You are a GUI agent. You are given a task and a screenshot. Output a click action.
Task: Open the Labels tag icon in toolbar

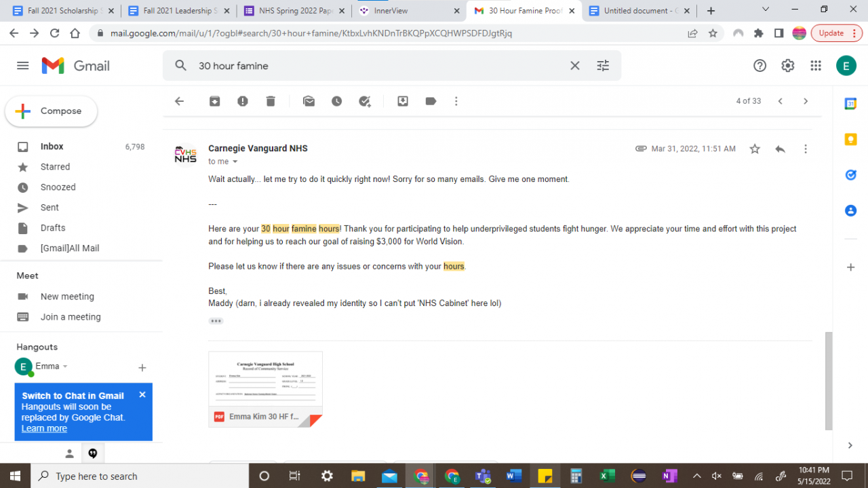(x=431, y=101)
